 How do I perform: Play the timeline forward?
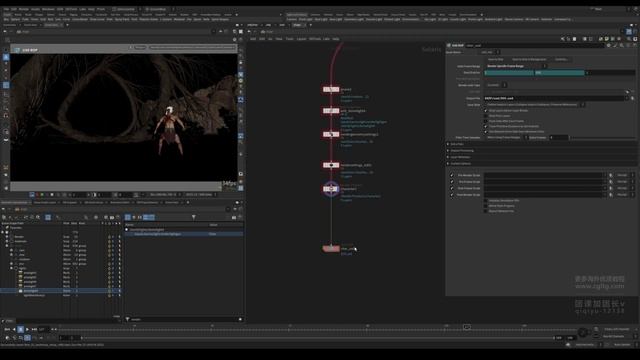click(27, 329)
